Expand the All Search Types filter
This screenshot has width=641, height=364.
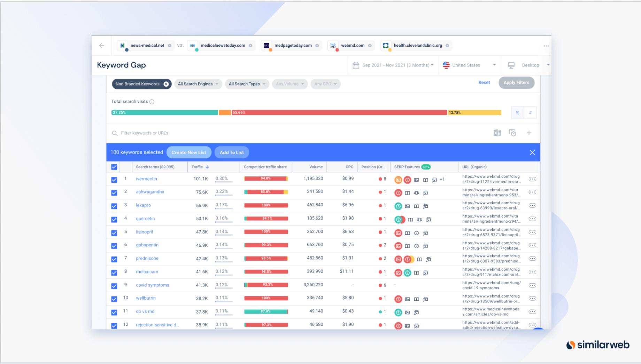[x=247, y=84]
